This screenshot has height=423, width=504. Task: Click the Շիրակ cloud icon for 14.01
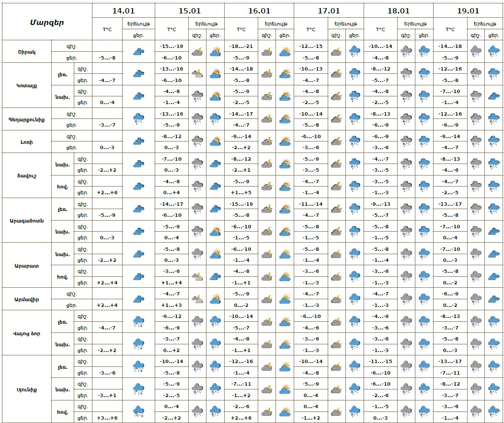point(139,51)
